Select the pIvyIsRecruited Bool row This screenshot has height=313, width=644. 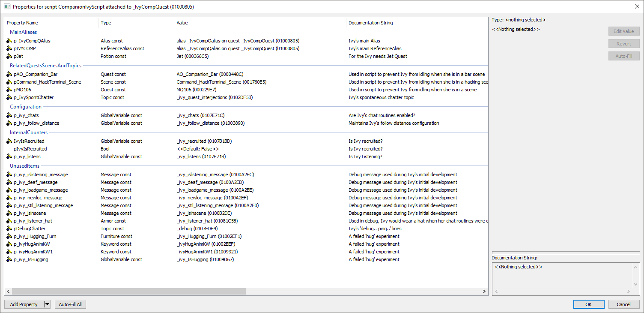point(246,149)
